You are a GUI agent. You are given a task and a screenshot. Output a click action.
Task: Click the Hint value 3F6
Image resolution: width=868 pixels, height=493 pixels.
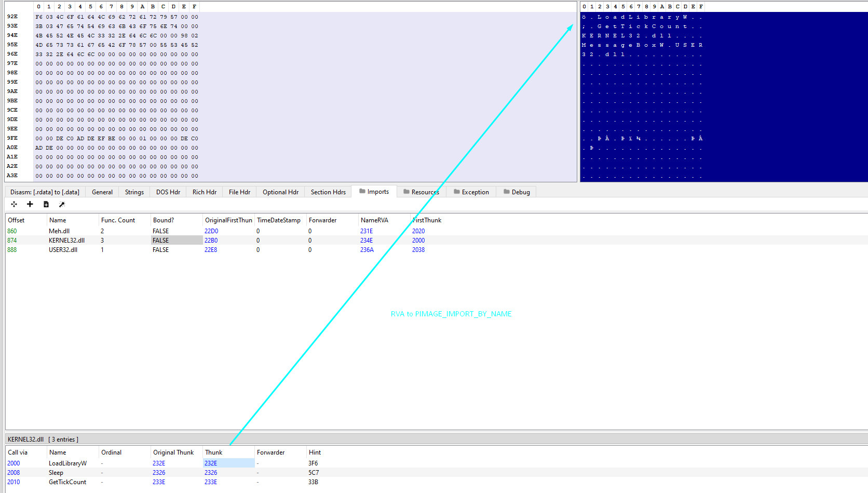pos(313,463)
